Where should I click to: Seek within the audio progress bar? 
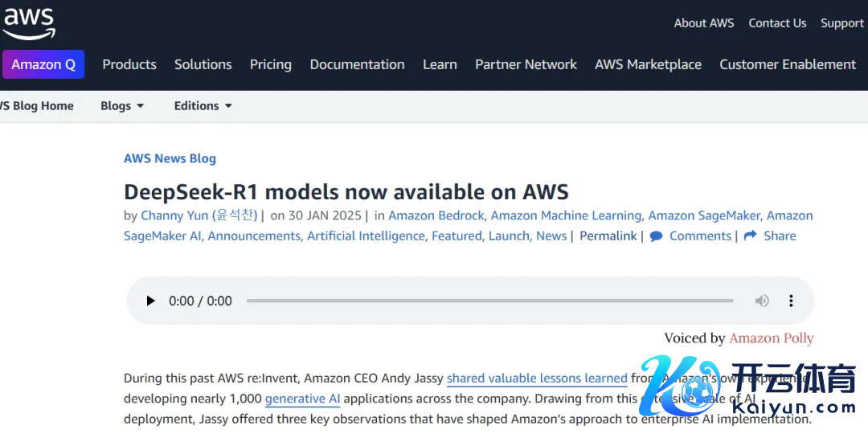(x=489, y=301)
